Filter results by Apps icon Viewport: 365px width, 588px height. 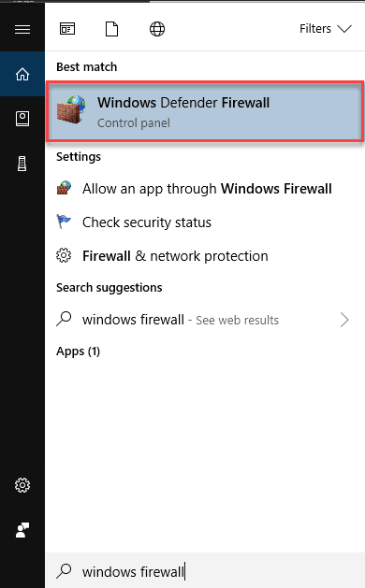(x=67, y=29)
